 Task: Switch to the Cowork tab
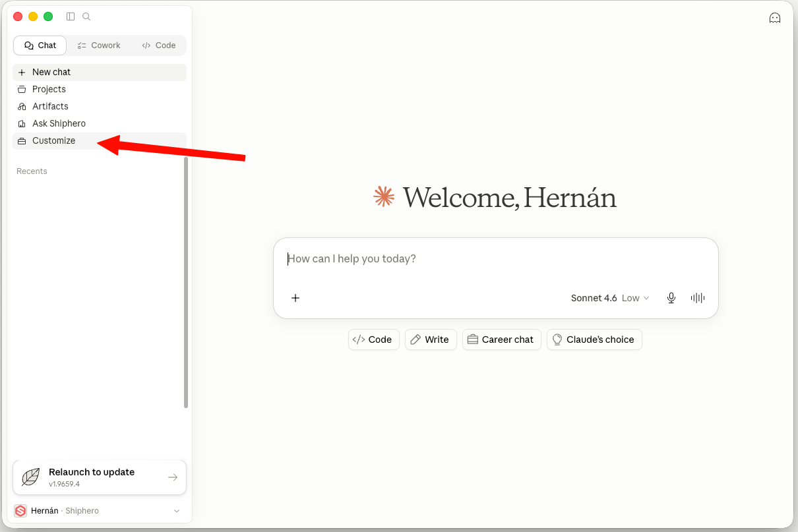99,45
